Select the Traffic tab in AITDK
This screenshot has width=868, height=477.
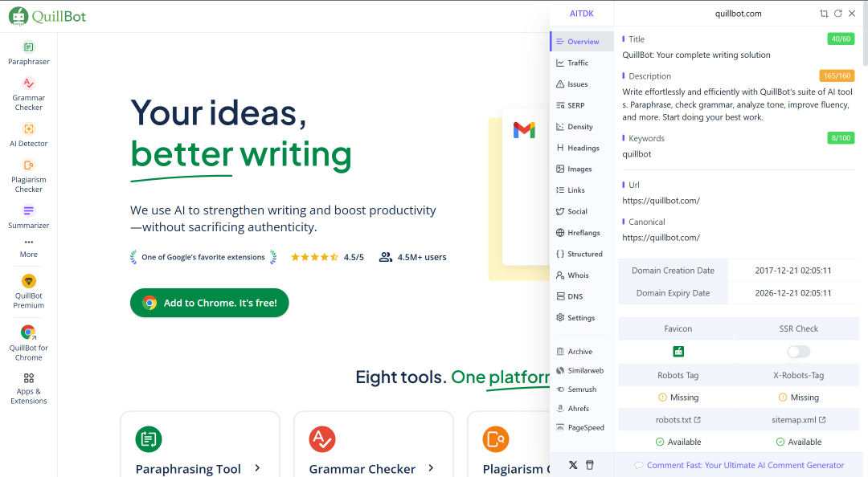click(582, 63)
